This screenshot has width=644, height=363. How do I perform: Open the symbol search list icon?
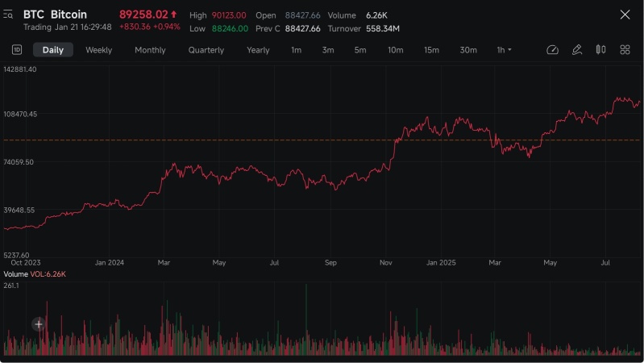coord(8,15)
